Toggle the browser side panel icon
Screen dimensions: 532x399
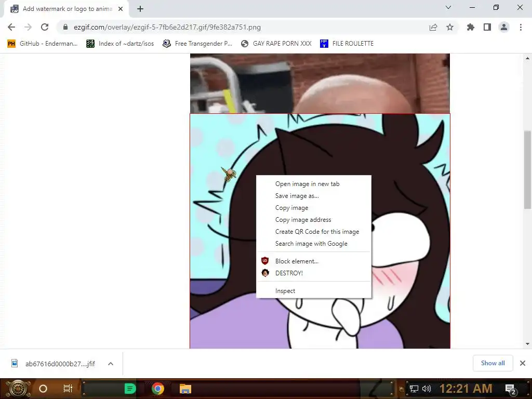(x=487, y=27)
